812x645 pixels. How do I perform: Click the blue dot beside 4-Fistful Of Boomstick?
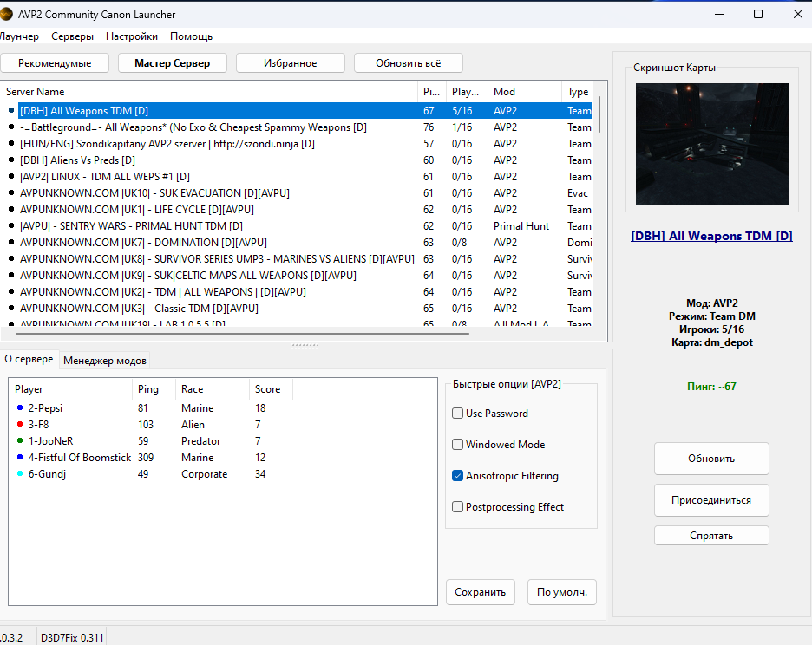[x=20, y=458]
